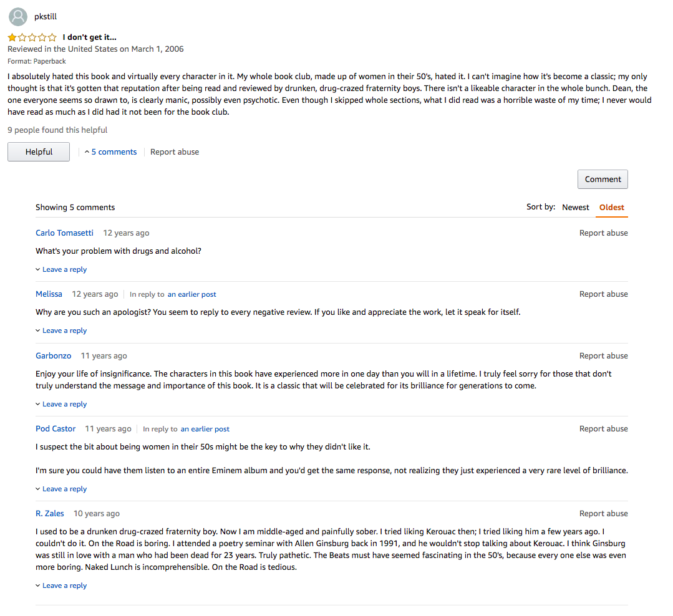Click the Comment button

point(603,180)
